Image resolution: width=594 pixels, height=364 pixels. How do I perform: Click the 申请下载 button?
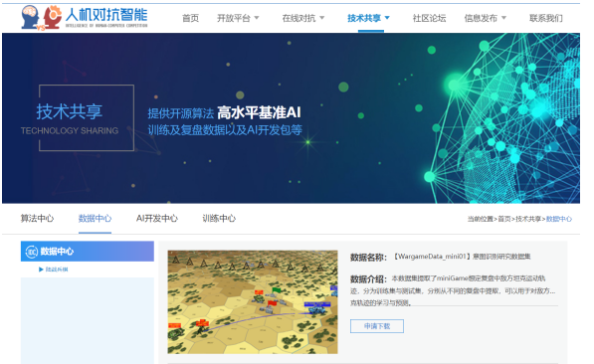pos(376,326)
